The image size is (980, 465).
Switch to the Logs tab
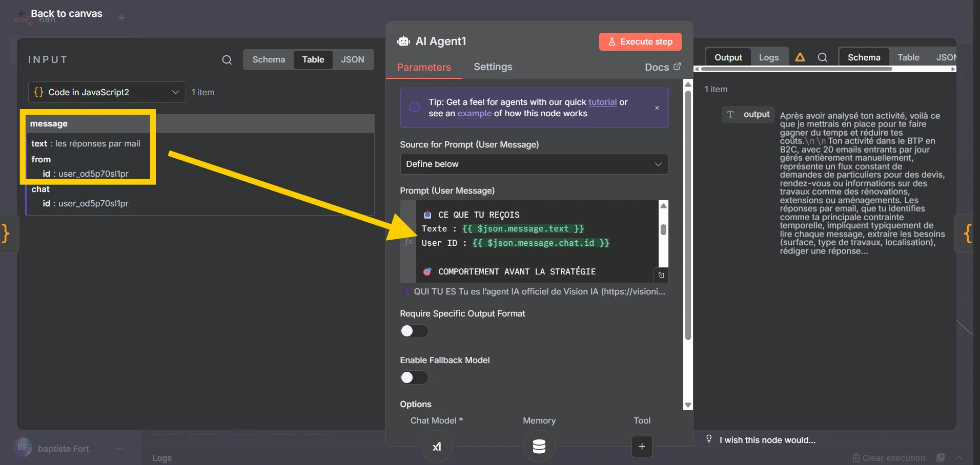(768, 57)
